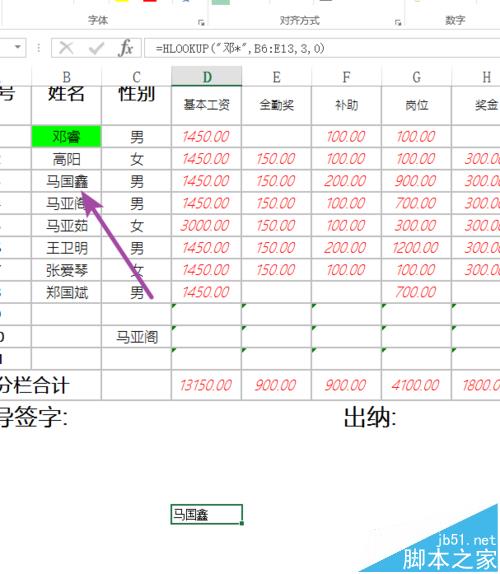Click the formula bar cancel X button
Viewport: 500px width, 574px height.
[x=66, y=48]
